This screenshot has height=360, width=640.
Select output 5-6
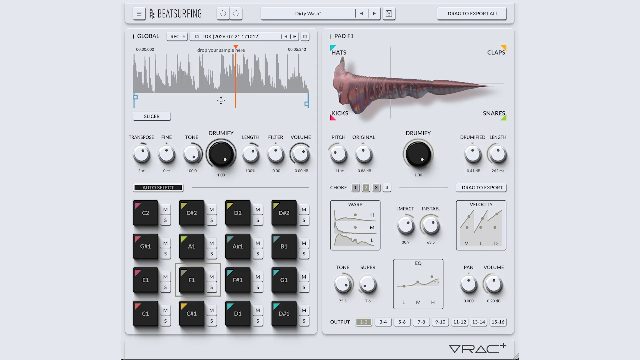[x=402, y=322]
